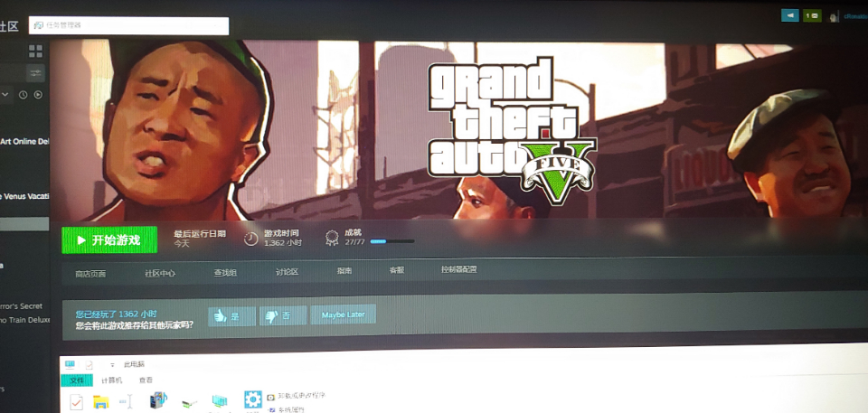868x413 pixels.
Task: Select the 文件 tab in File Explorer
Action: click(77, 380)
